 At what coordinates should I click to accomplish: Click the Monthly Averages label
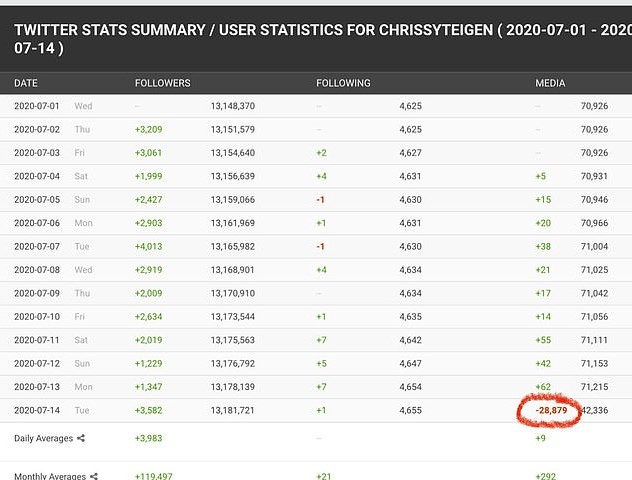(50, 477)
